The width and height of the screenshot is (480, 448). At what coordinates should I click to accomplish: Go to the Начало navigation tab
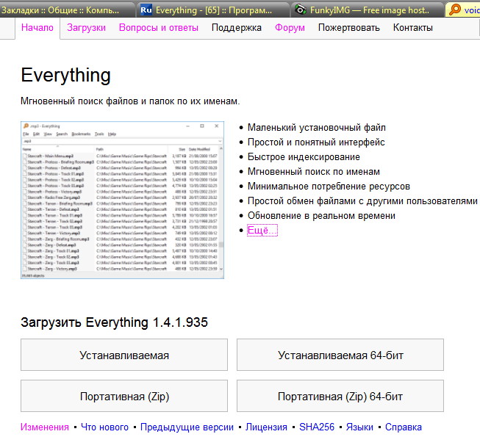coord(37,27)
